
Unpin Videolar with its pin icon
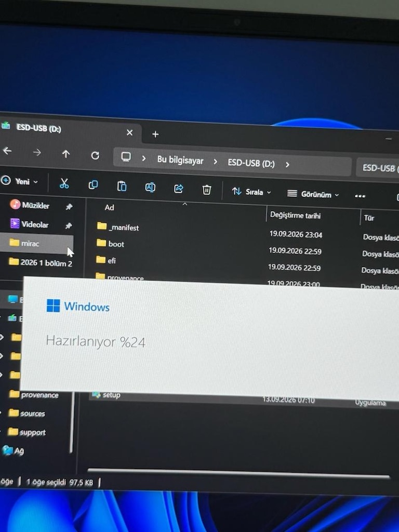[x=68, y=225]
